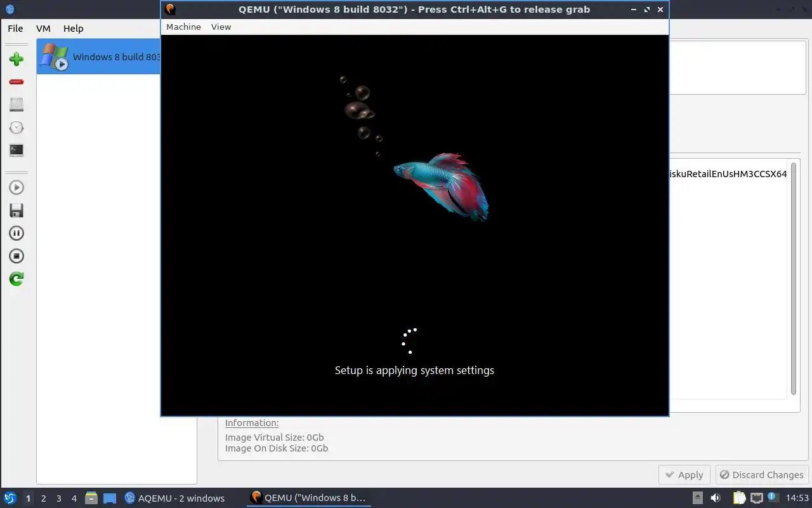The image size is (812, 508).
Task: Click the QEMU window title bar icon
Action: coord(170,10)
